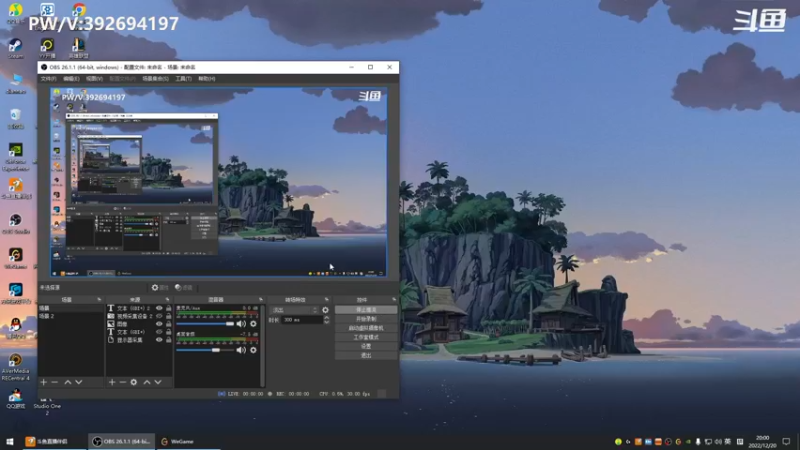Viewport: 800px width, 450px height.
Task: Adjust 桌面音频 volume slider
Action: coord(205,351)
